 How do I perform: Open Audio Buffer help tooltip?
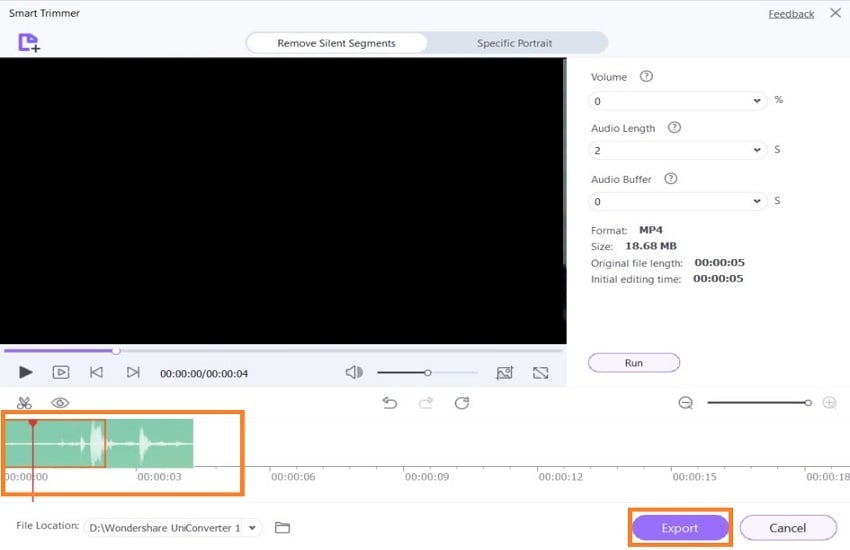click(x=671, y=179)
